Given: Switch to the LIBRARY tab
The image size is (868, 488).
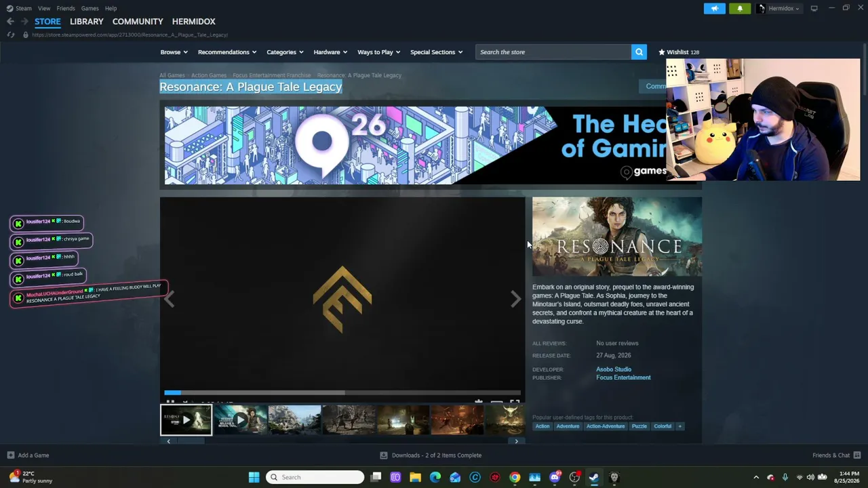Looking at the screenshot, I should click(x=86, y=22).
